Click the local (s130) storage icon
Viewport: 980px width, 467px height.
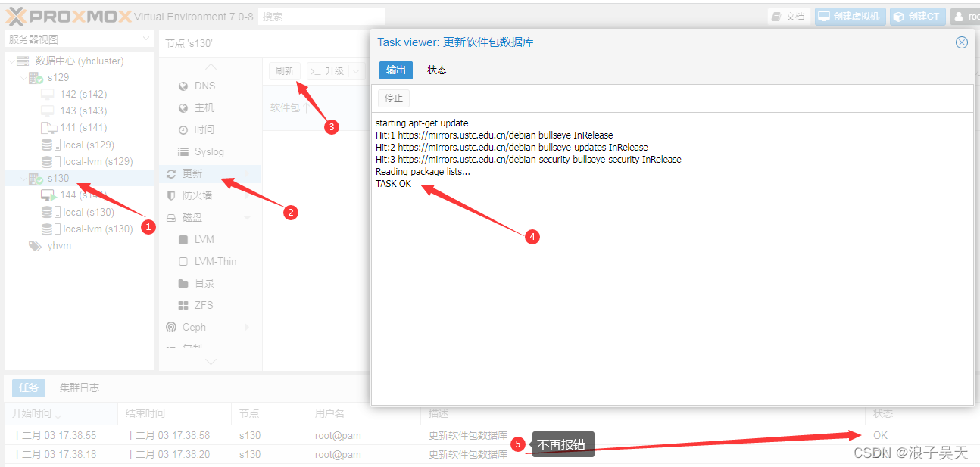pyautogui.click(x=51, y=212)
